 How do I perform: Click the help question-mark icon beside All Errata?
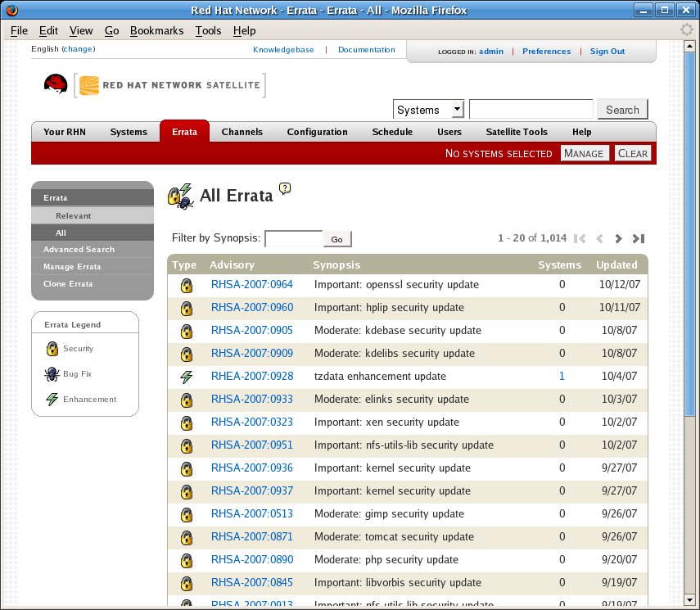[x=285, y=188]
